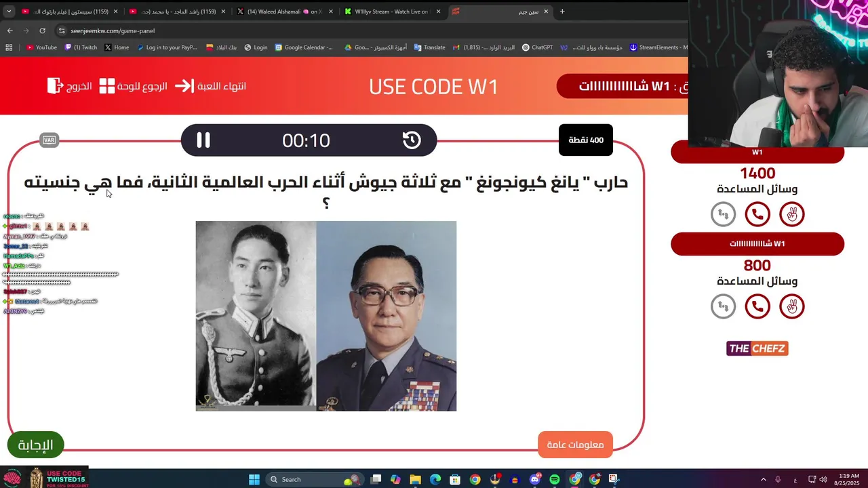The width and height of the screenshot is (868, 488).
Task: Click the address bar URL seenjeemkw.com/game-panel
Action: click(113, 30)
